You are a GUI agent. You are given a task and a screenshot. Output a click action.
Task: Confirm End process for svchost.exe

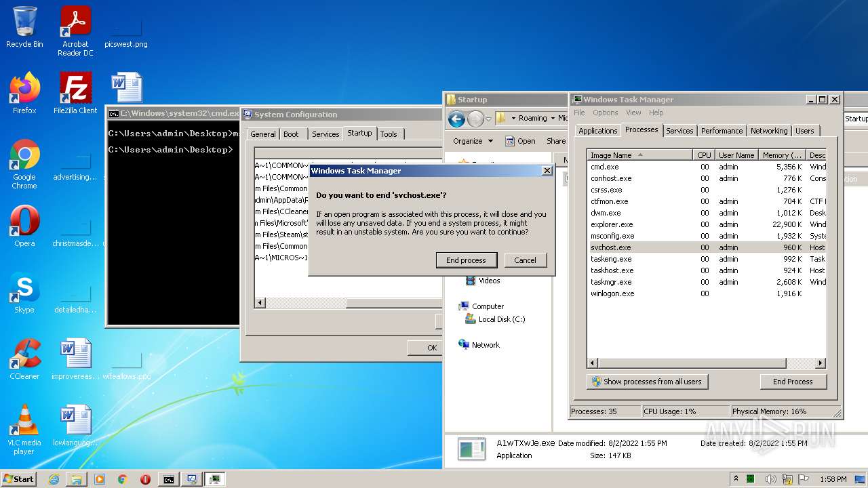point(466,260)
